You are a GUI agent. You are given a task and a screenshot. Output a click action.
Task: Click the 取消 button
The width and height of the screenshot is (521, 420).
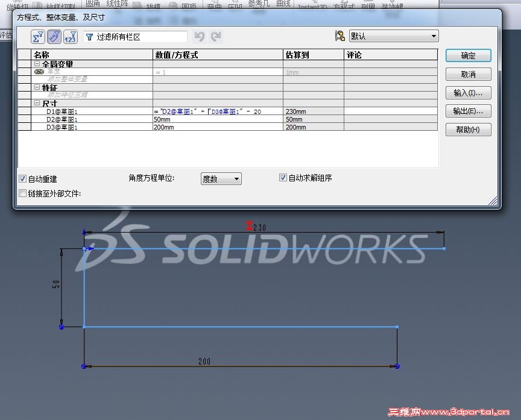[x=468, y=74]
